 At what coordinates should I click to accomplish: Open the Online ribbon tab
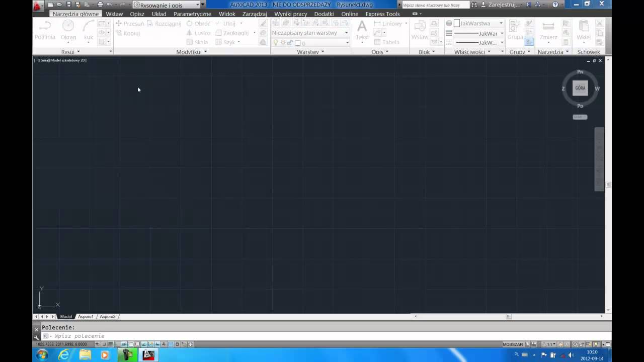(350, 14)
